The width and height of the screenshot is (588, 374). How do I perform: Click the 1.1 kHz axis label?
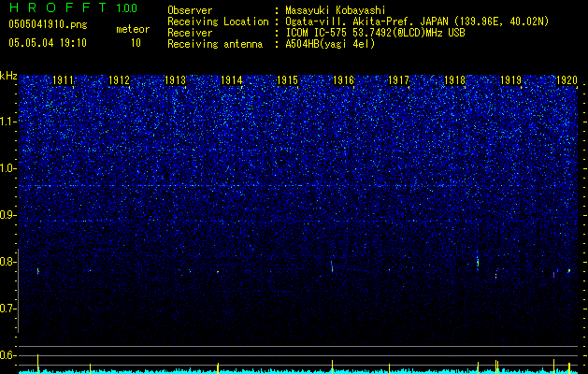pos(7,122)
